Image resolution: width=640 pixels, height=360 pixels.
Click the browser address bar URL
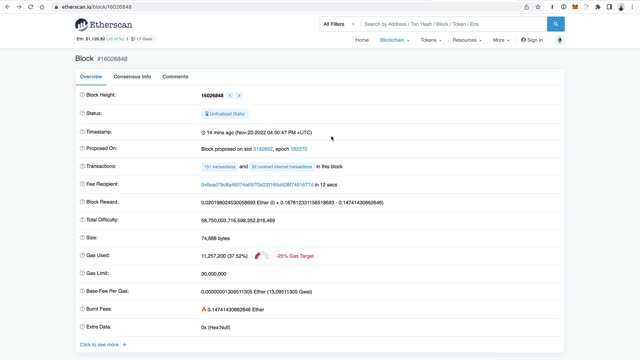(97, 7)
